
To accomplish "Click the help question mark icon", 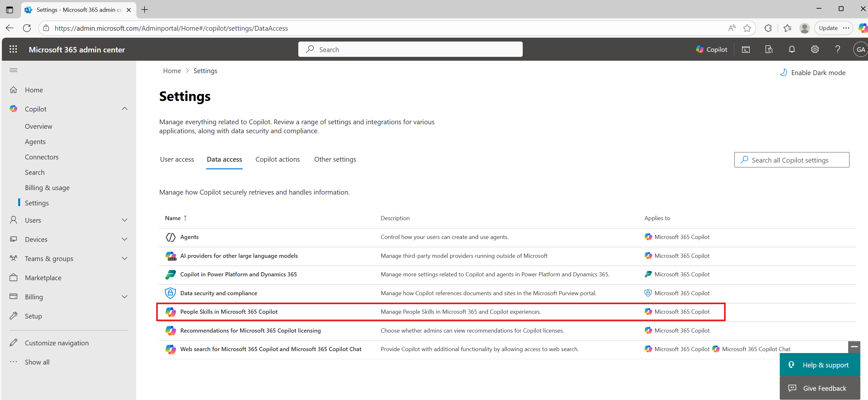I will point(837,50).
